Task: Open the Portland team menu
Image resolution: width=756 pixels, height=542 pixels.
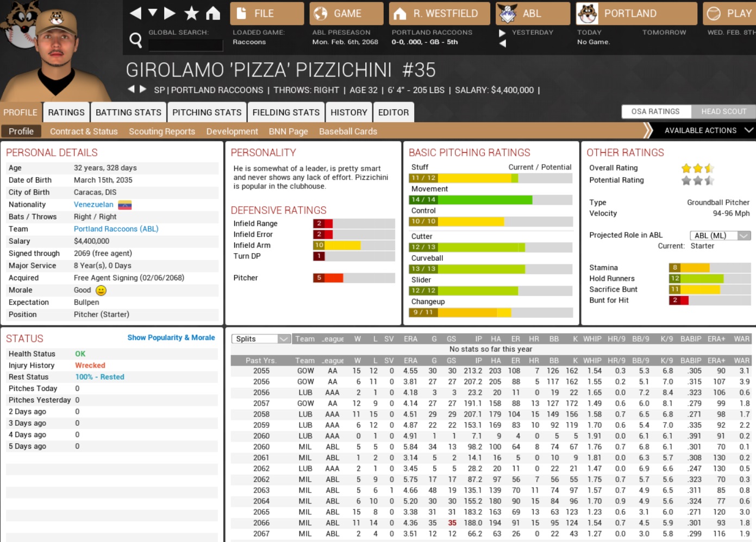Action: pyautogui.click(x=636, y=14)
